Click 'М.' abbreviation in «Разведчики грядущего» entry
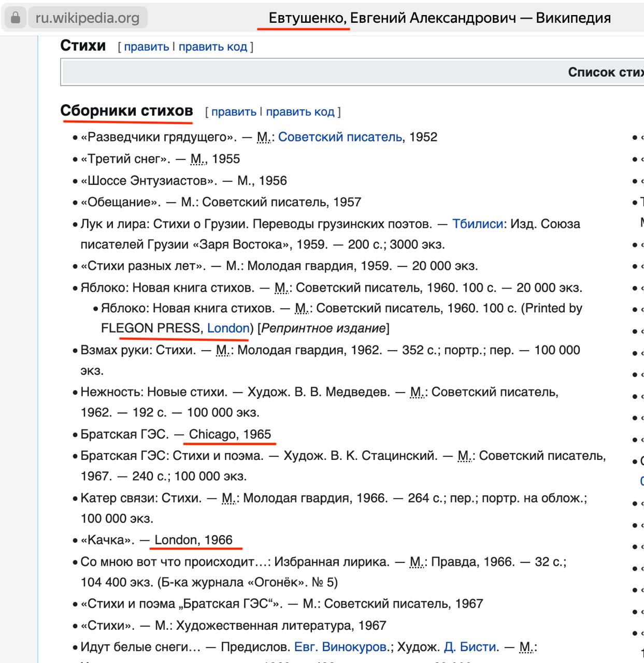 point(264,137)
